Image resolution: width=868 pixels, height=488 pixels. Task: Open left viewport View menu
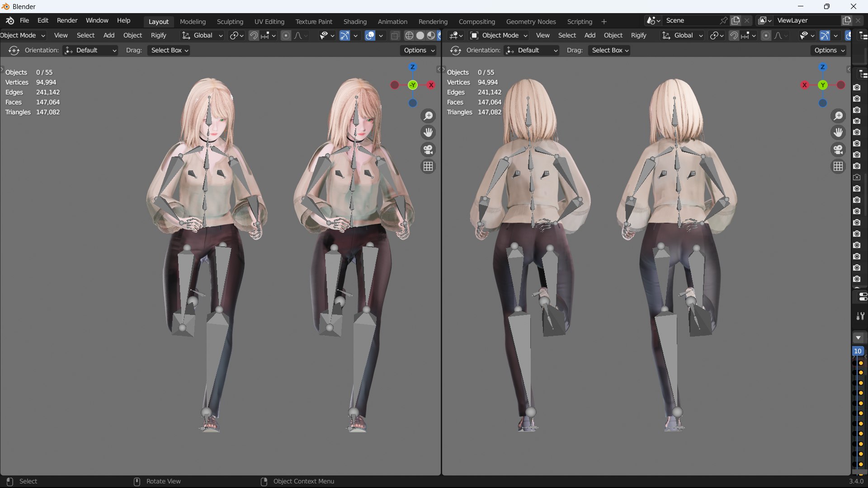tap(61, 35)
